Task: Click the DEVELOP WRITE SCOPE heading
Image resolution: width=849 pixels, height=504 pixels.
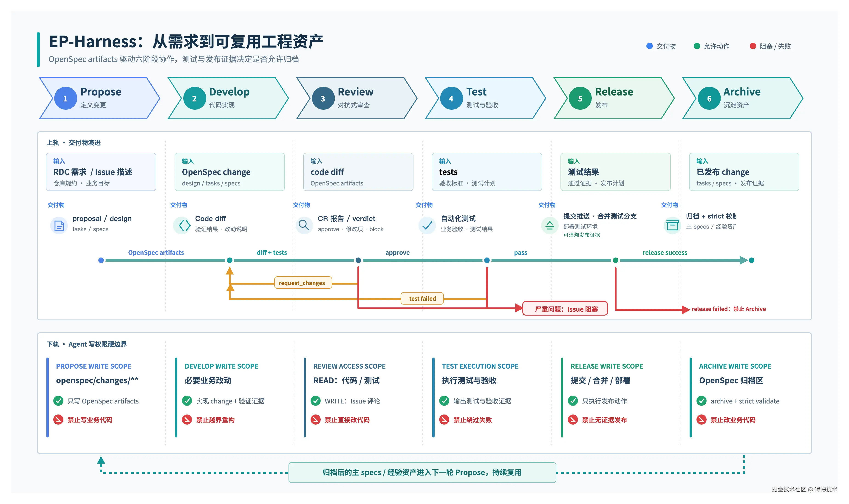Action: click(x=222, y=367)
